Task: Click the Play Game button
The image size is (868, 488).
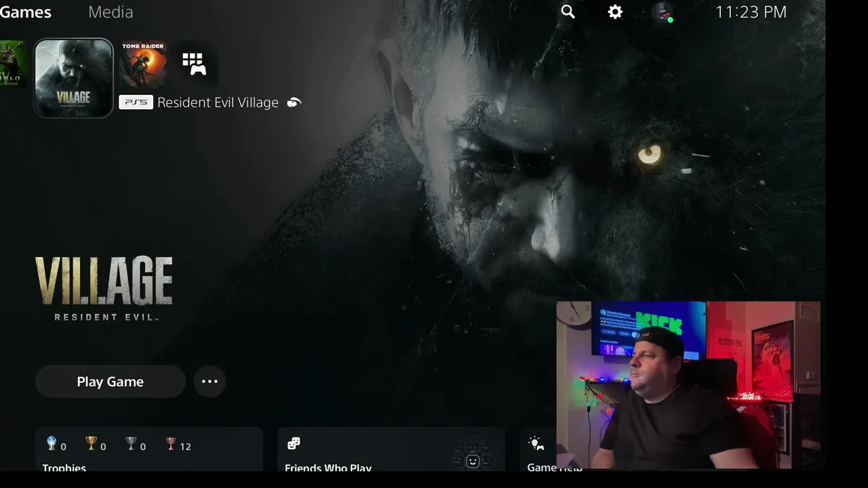Action: 111,382
